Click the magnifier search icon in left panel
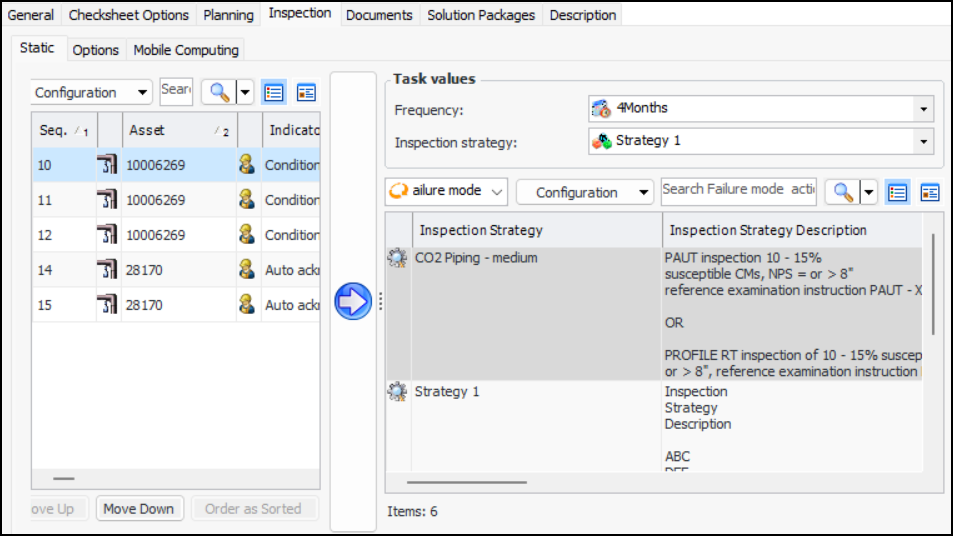The width and height of the screenshot is (953, 536). (216, 92)
